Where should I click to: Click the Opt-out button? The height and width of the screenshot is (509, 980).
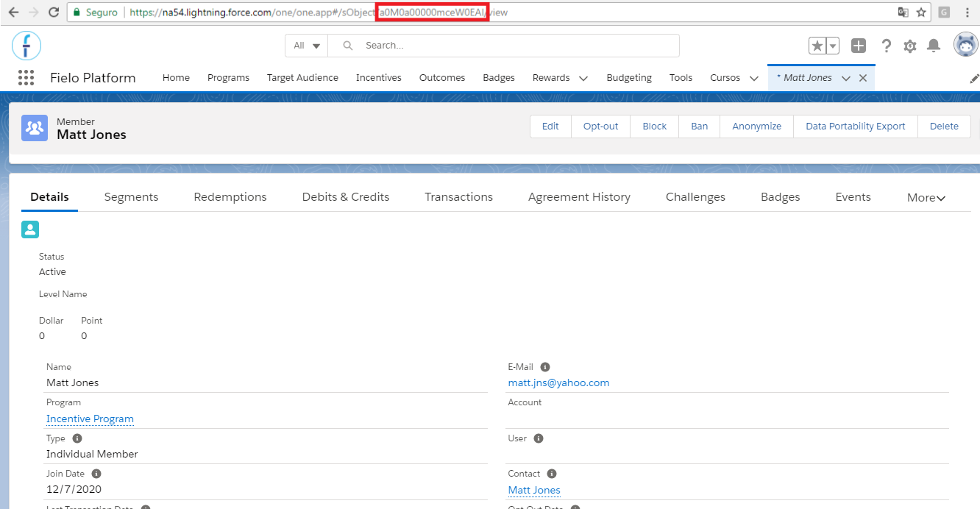(600, 126)
